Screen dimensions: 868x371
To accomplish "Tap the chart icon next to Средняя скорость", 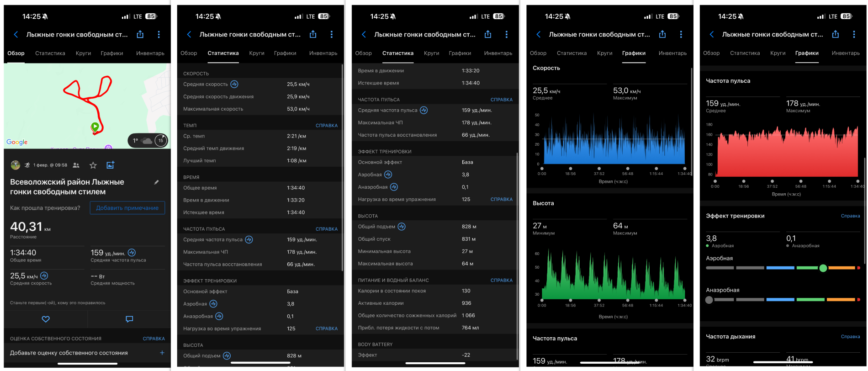I will coord(234,84).
